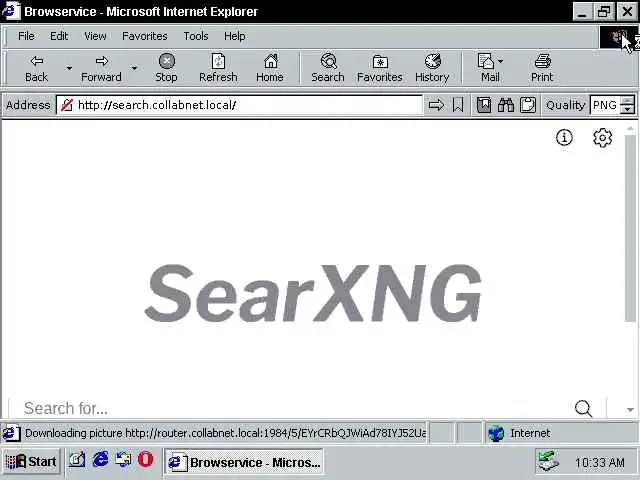Decrease Quality with the down spinner arrow
The image size is (640, 480).
(x=627, y=110)
